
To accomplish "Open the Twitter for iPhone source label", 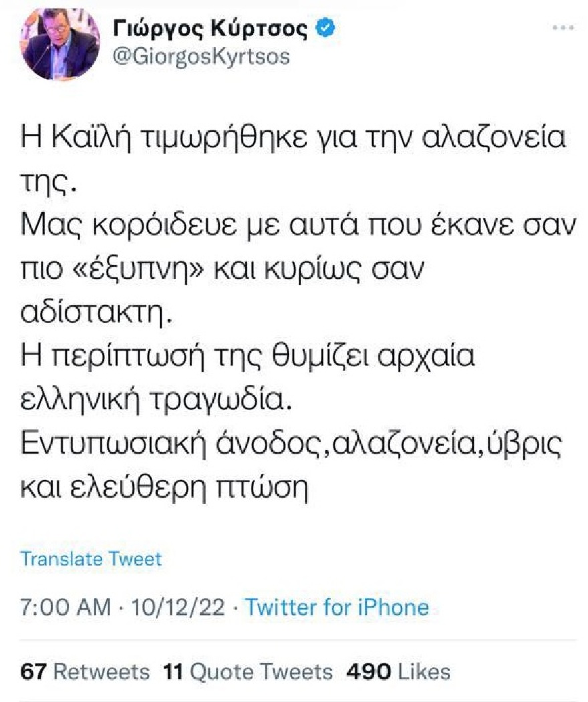I will tap(337, 607).
